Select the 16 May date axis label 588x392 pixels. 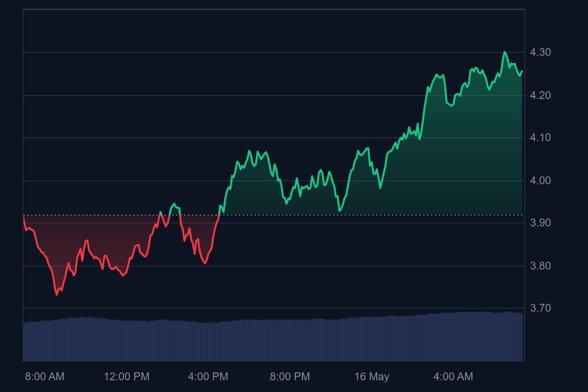tap(372, 377)
